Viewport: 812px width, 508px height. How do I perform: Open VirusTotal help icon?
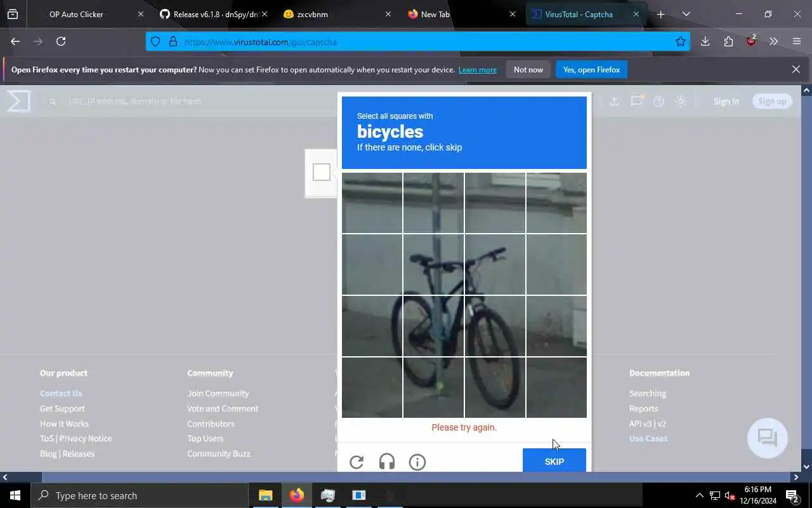658,101
